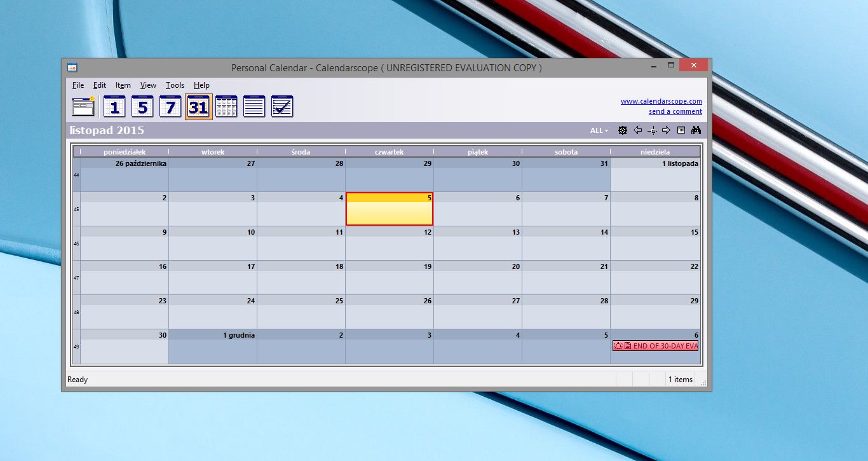Select week number 47 row header
The width and height of the screenshot is (868, 461).
pyautogui.click(x=76, y=278)
